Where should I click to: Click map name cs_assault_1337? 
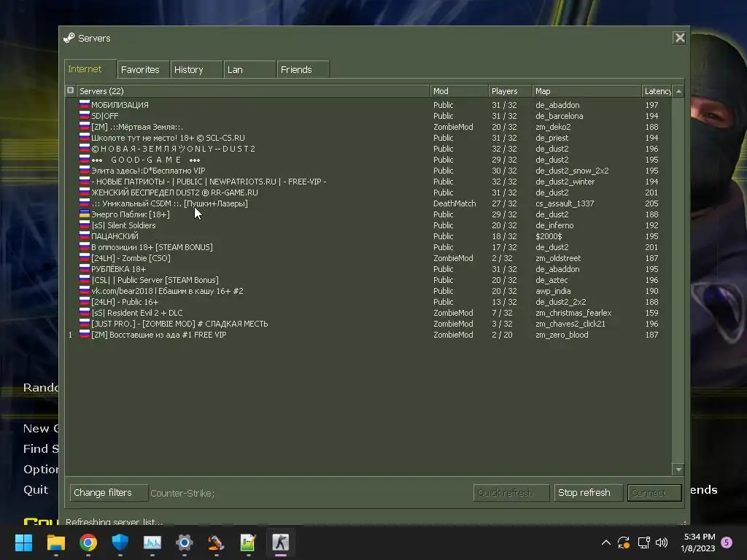565,203
